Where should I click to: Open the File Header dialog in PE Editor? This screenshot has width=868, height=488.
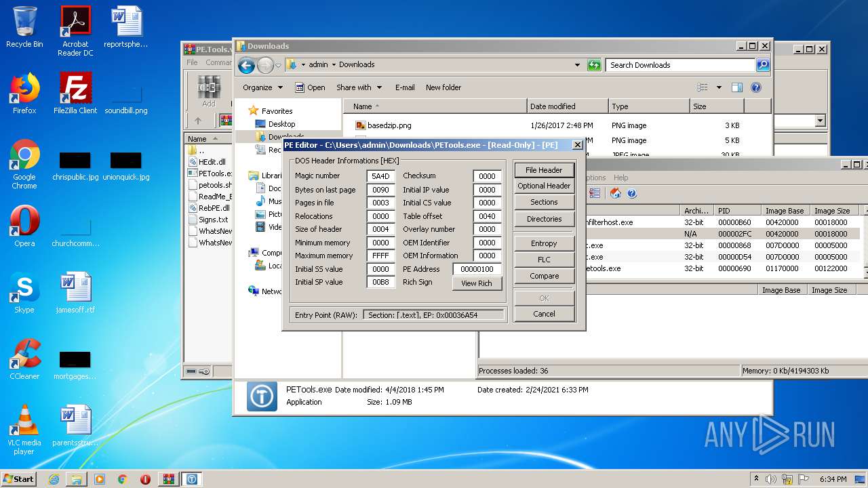coord(544,170)
